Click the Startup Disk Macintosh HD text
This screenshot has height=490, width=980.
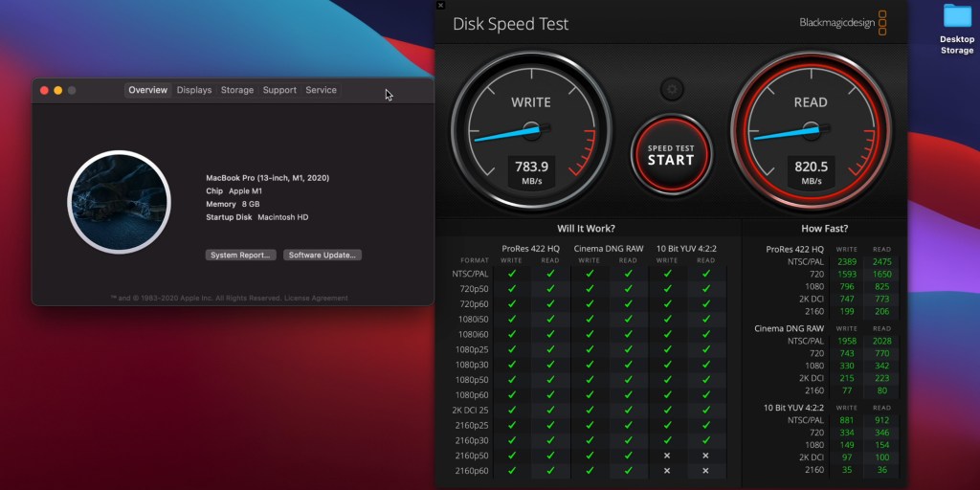(x=256, y=217)
